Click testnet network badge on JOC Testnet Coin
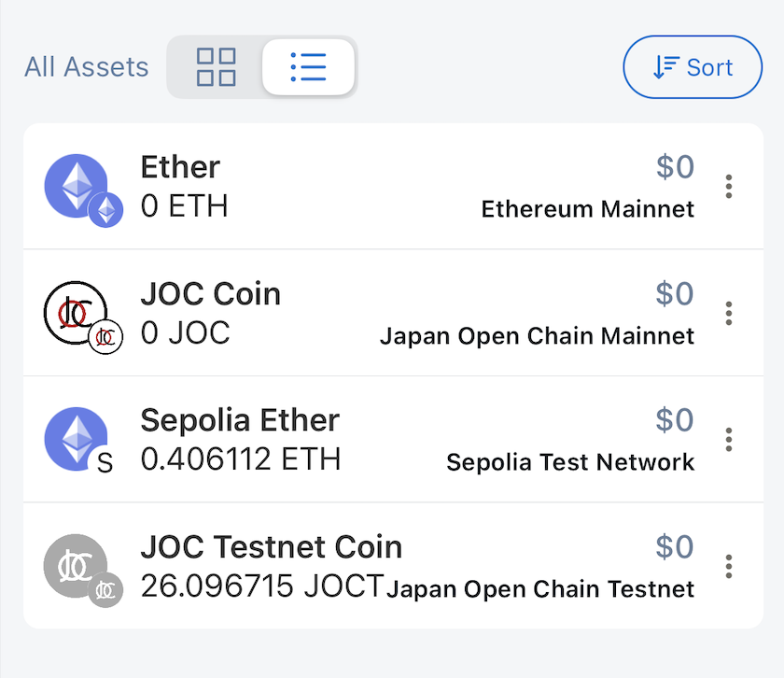Screen dimensions: 784x678 coord(106,589)
